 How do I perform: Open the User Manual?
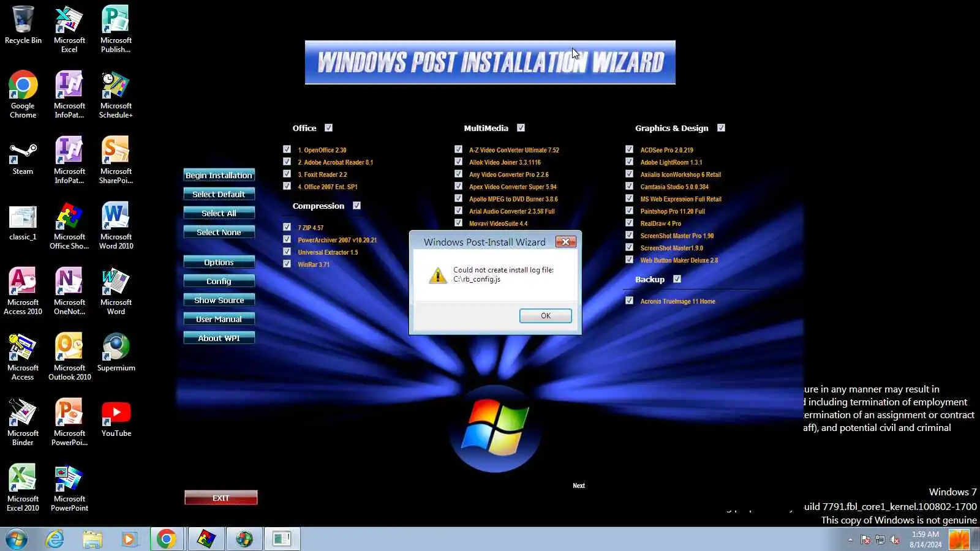(x=219, y=319)
